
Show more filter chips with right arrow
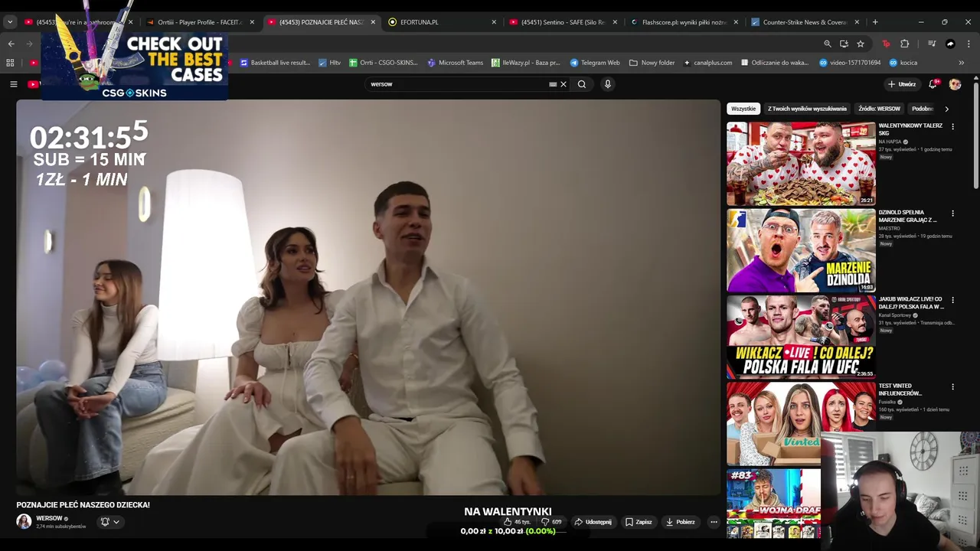pos(946,109)
